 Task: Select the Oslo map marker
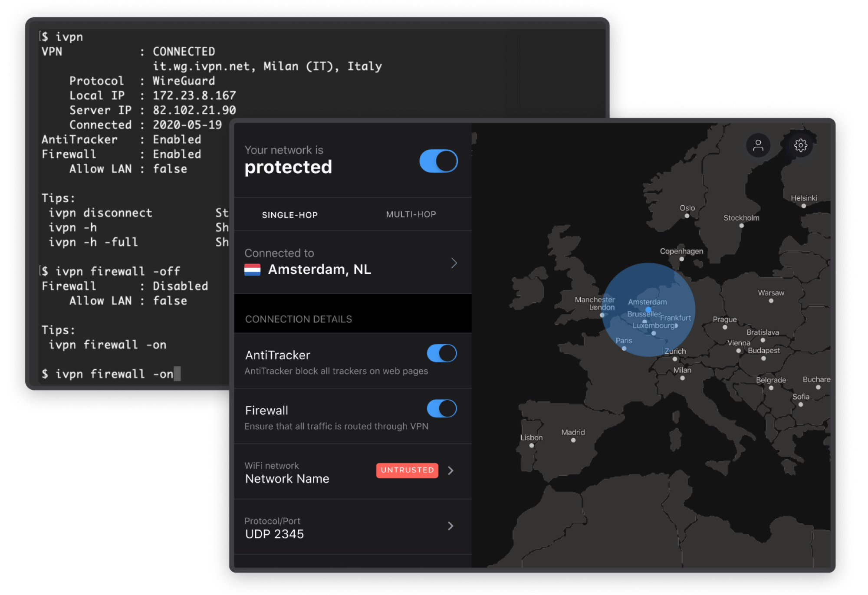pyautogui.click(x=687, y=216)
